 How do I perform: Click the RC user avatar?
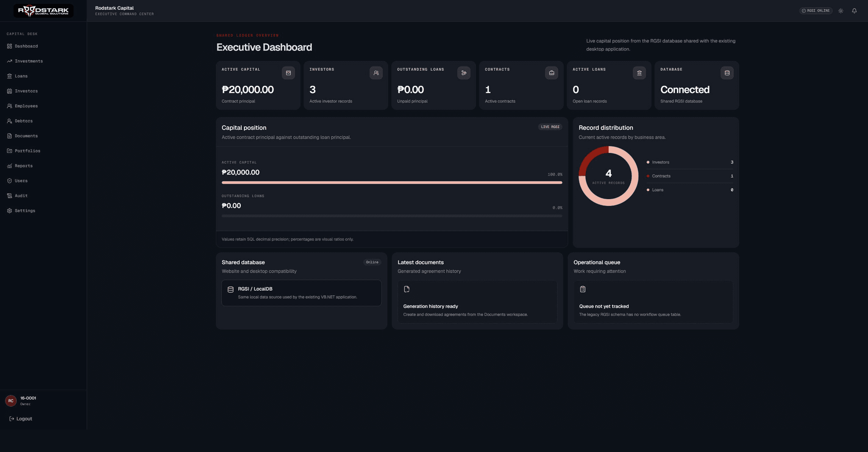[x=11, y=401]
